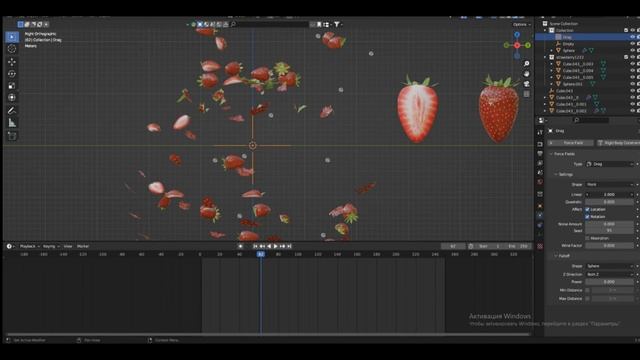Screen dimensions: 640x360
Task: Toggle the camera view icon
Action: coord(527,84)
